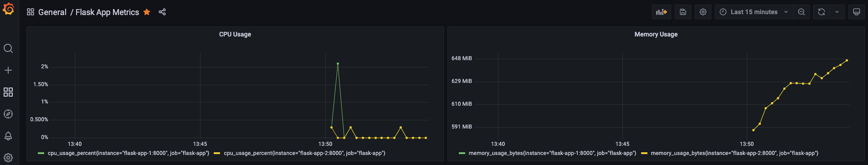Viewport: 868px width, 165px height.
Task: Unstar the Flask App Metrics dashboard
Action: 147,12
